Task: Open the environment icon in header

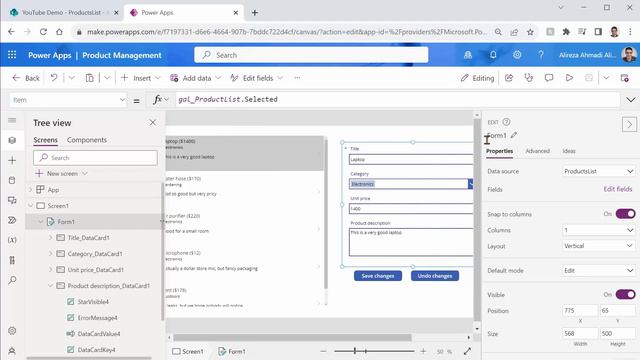Action: click(x=468, y=55)
